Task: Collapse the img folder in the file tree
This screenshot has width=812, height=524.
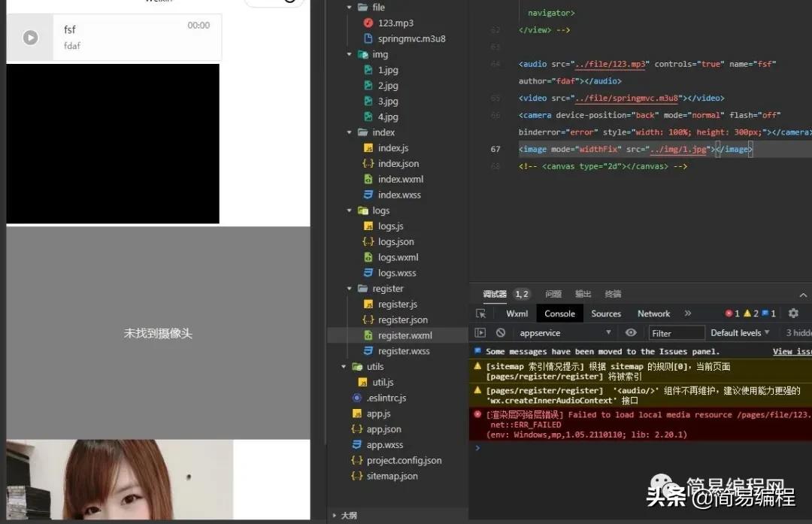Action: [x=347, y=54]
